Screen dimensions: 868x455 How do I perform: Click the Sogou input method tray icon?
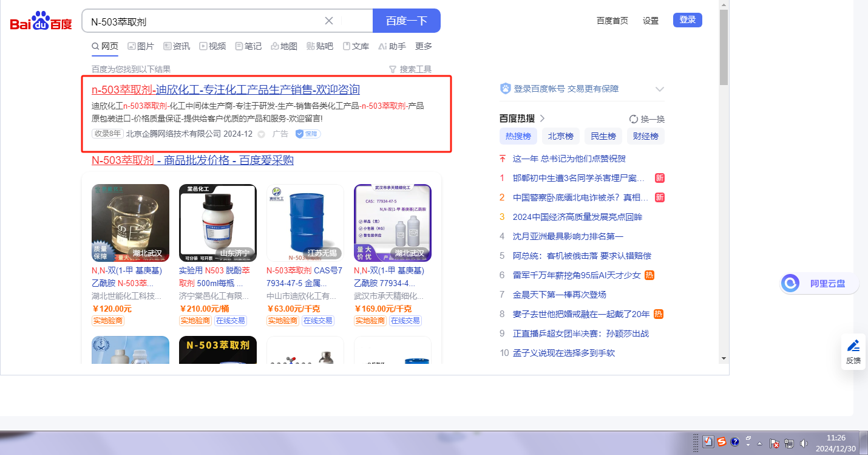pyautogui.click(x=721, y=442)
